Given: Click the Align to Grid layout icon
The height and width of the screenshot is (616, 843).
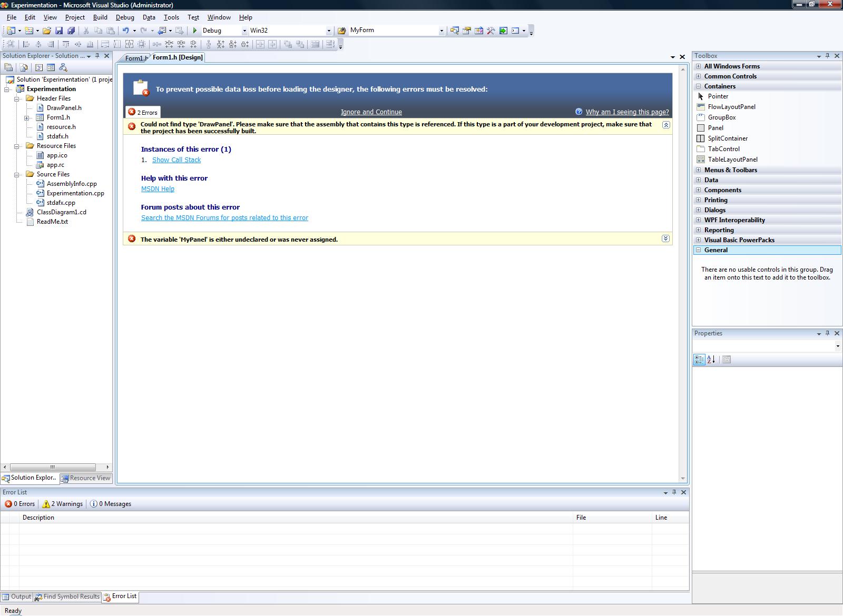Looking at the screenshot, I should tap(11, 44).
